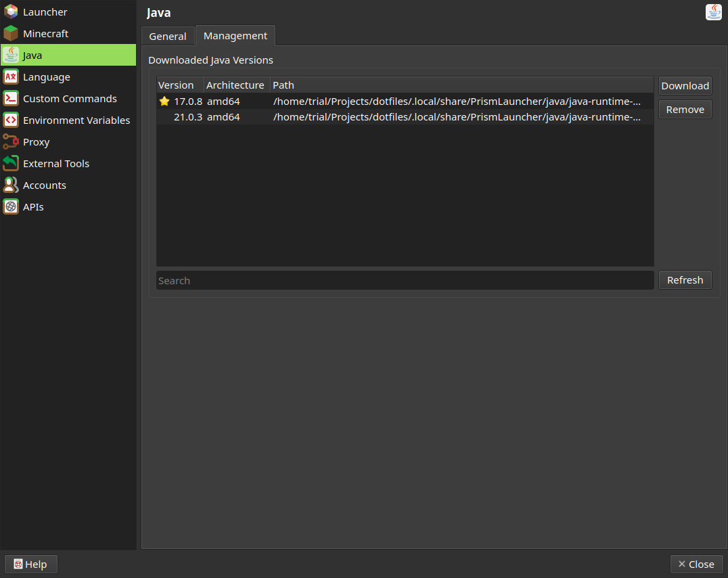Click the External Tools arrow icon
This screenshot has height=578, width=728.
(x=11, y=164)
